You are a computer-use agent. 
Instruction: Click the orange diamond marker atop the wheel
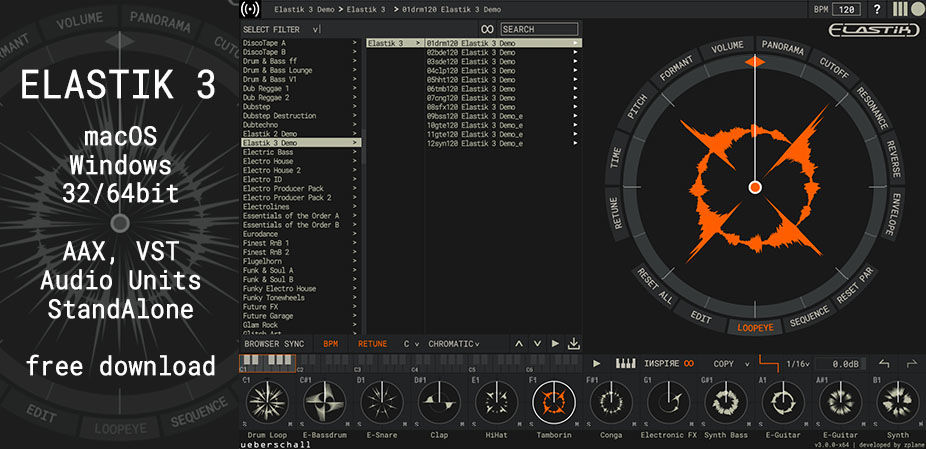point(755,61)
